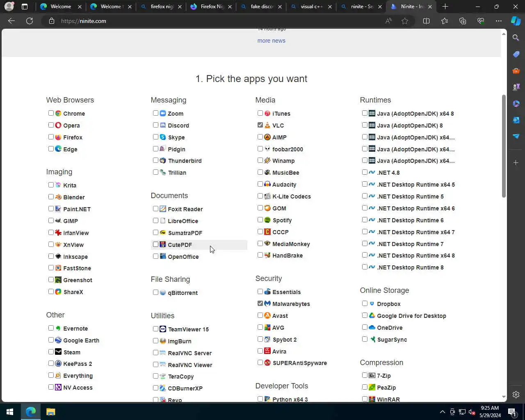Viewport: 525px width, 420px height.
Task: Click the scrollbar down arrow
Action: pos(504,397)
